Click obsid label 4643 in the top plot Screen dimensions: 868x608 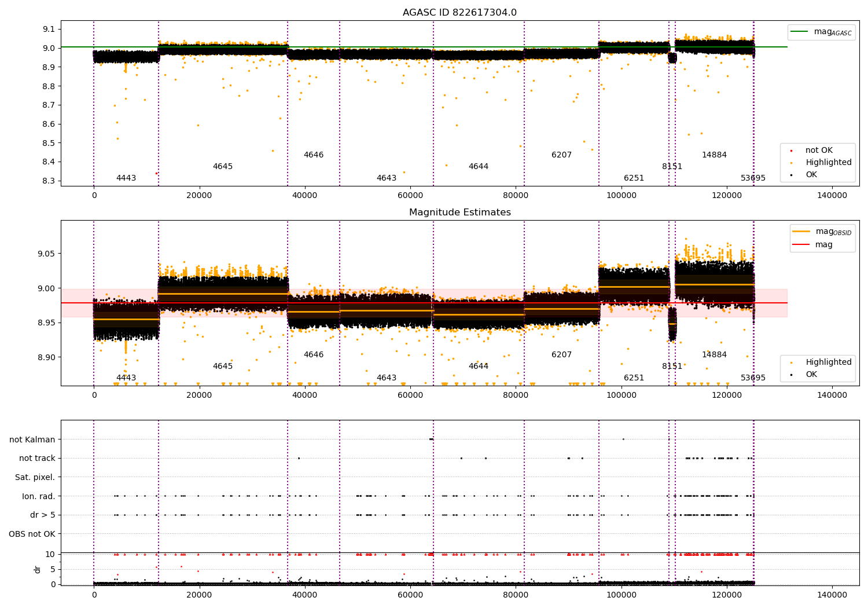point(387,178)
